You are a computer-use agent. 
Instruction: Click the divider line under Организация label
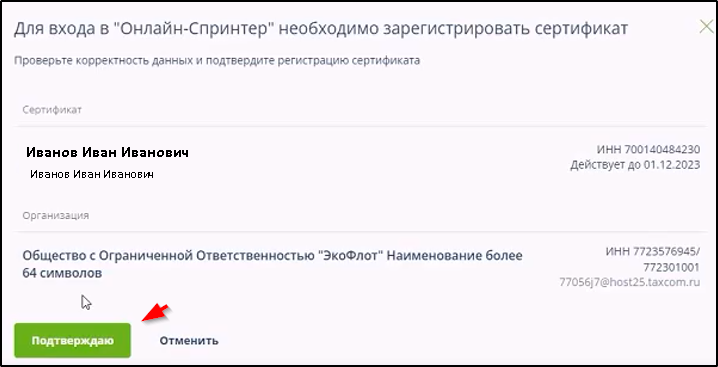(x=361, y=232)
